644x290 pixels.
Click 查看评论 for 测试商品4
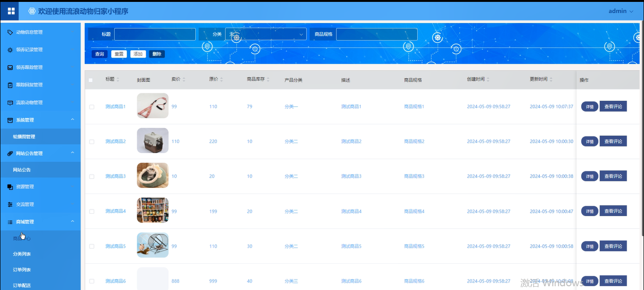613,211
